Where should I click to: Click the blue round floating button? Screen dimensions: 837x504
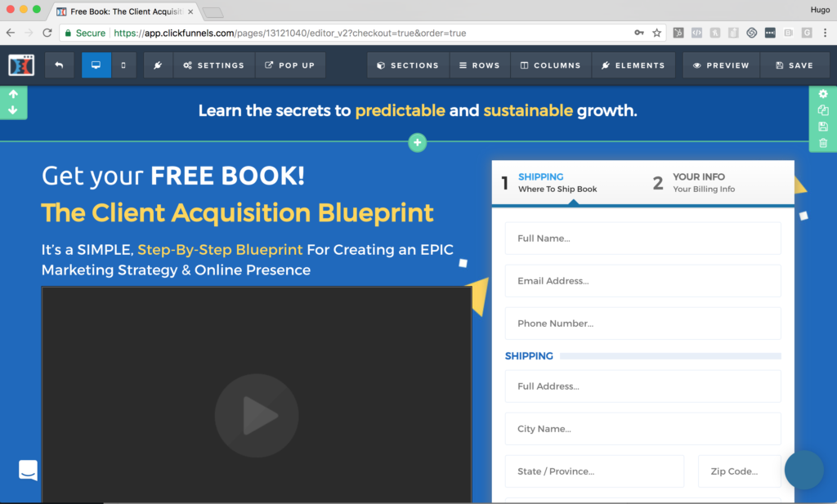[804, 470]
